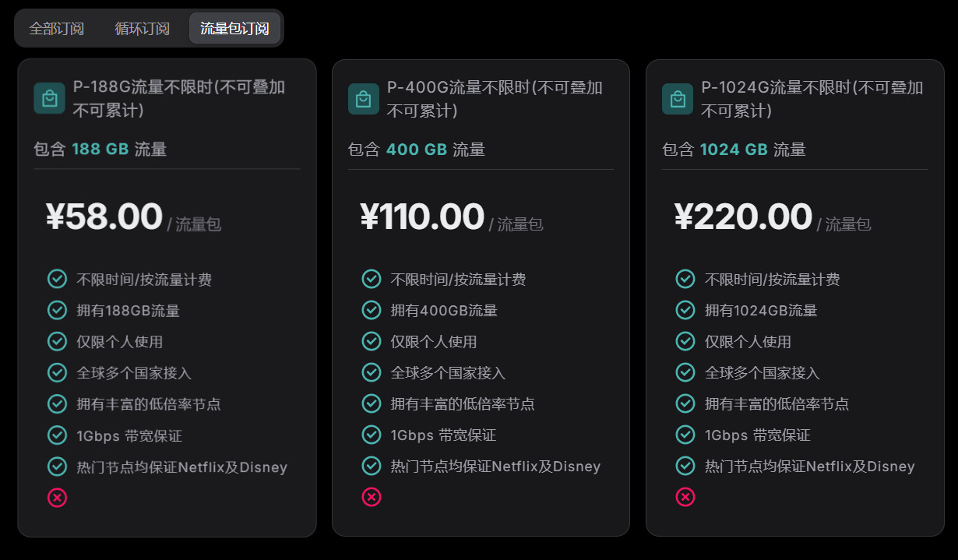Click the red cross icon in ¥58.00 card

[58, 497]
